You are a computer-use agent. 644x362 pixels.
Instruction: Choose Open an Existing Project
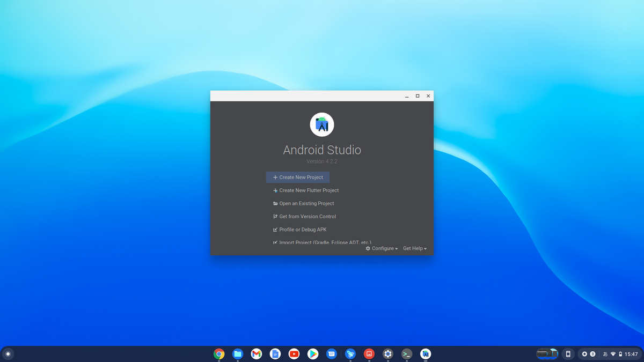pyautogui.click(x=303, y=204)
